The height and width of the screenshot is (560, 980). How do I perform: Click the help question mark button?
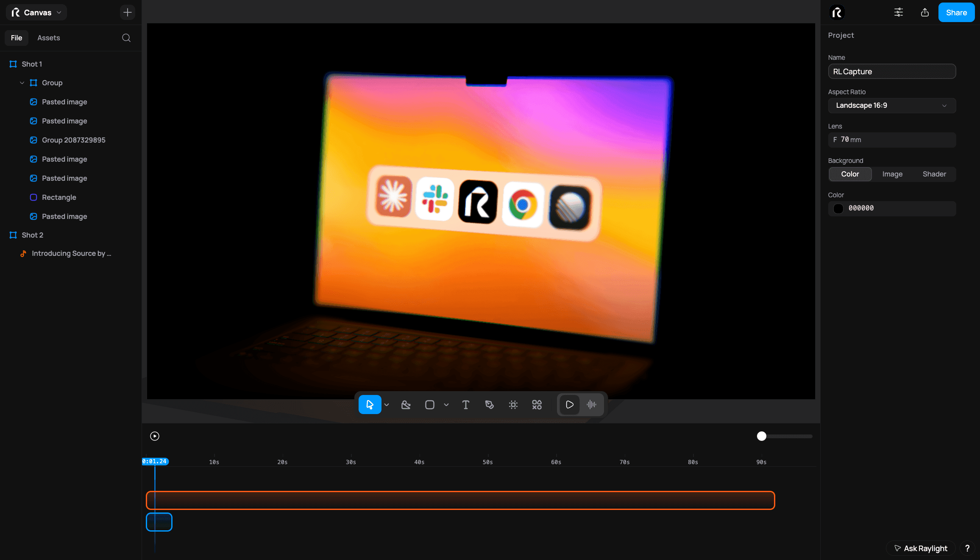pos(967,548)
